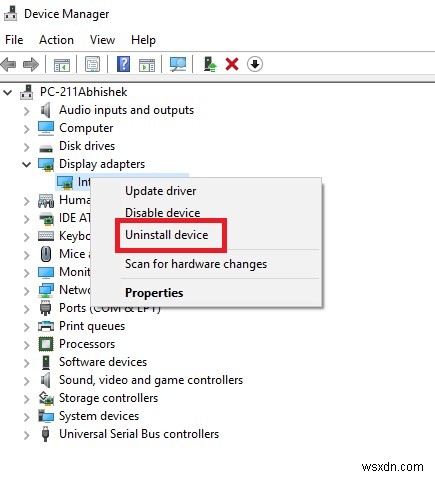
Task: Select the Storage controllers row text
Action: tap(108, 398)
